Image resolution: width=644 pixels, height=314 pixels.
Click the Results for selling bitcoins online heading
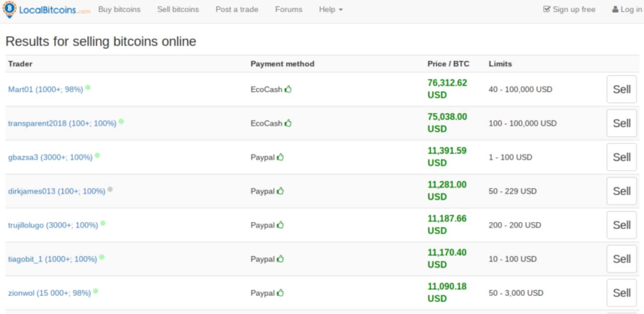click(x=100, y=41)
